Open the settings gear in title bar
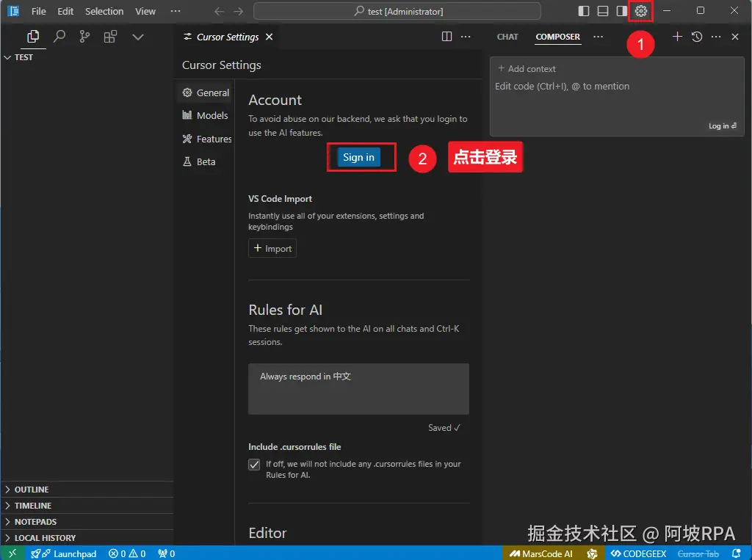The width and height of the screenshot is (752, 560). [640, 11]
